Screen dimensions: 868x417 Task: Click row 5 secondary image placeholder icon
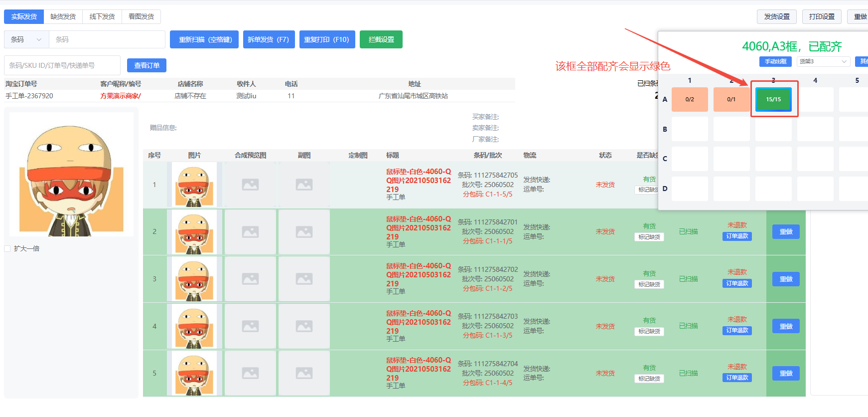tap(304, 373)
